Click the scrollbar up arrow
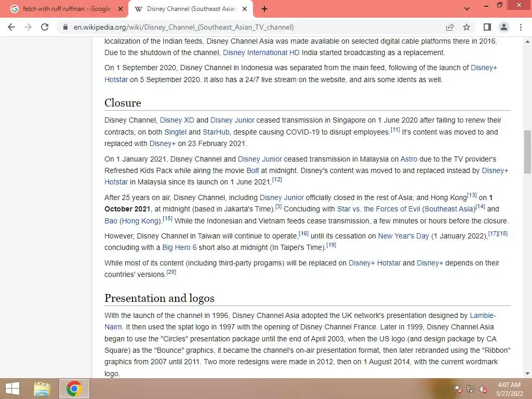 point(527,42)
